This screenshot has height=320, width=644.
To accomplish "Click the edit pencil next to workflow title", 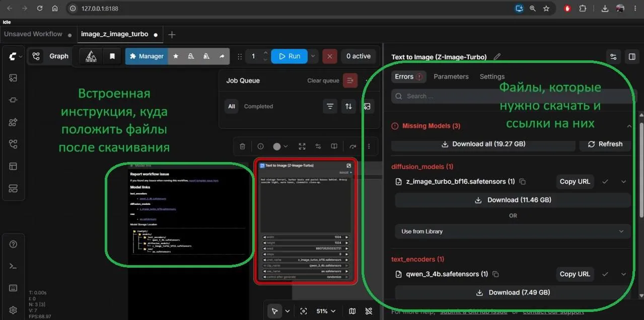I will [497, 57].
